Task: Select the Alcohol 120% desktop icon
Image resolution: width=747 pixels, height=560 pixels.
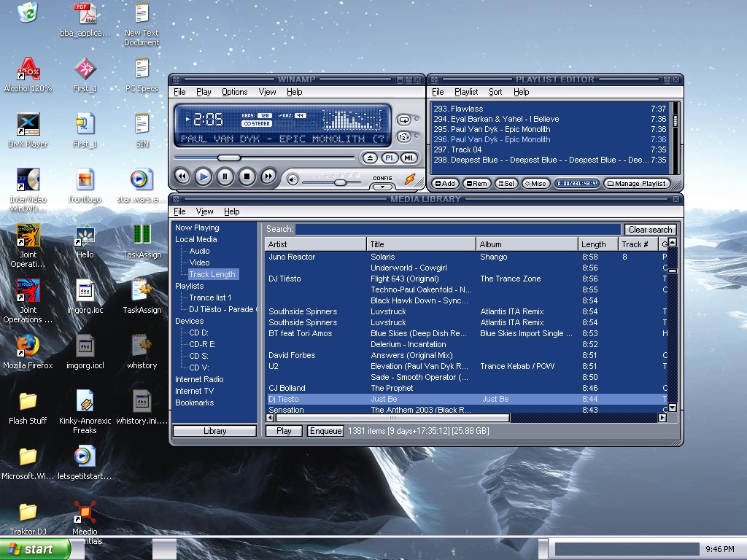Action: pyautogui.click(x=28, y=74)
